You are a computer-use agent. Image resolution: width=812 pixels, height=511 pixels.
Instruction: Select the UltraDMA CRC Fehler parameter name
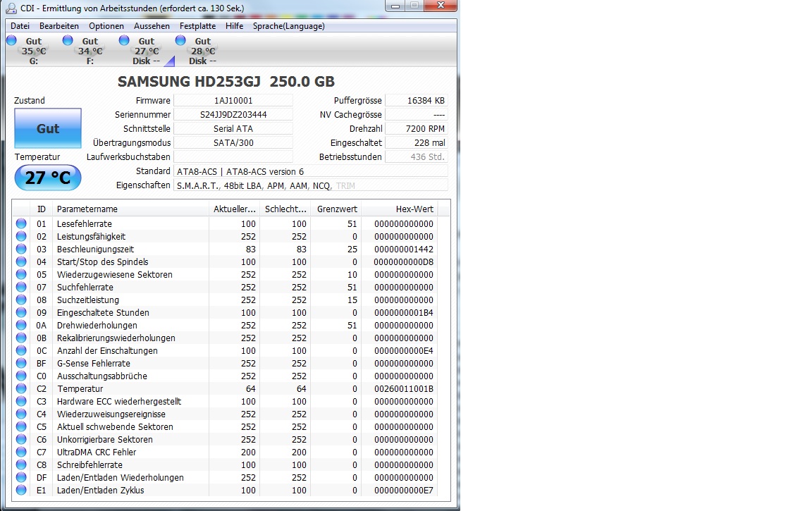tap(97, 452)
